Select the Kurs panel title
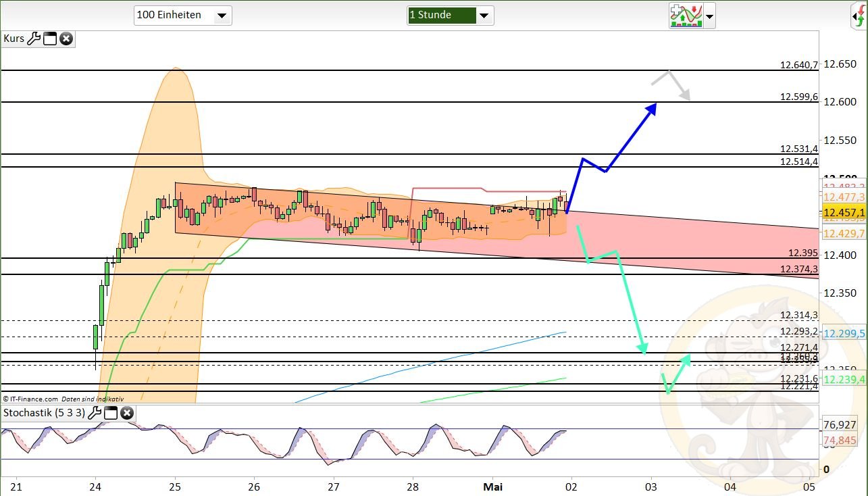868x496 pixels. click(x=14, y=39)
